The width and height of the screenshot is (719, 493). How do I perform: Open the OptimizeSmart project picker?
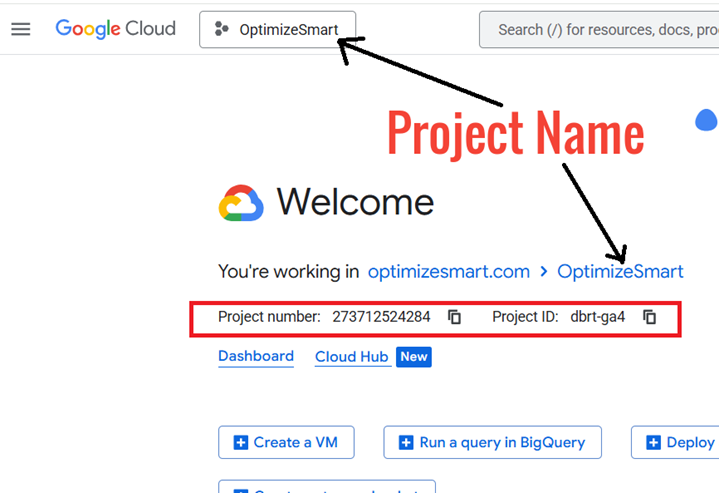(277, 29)
